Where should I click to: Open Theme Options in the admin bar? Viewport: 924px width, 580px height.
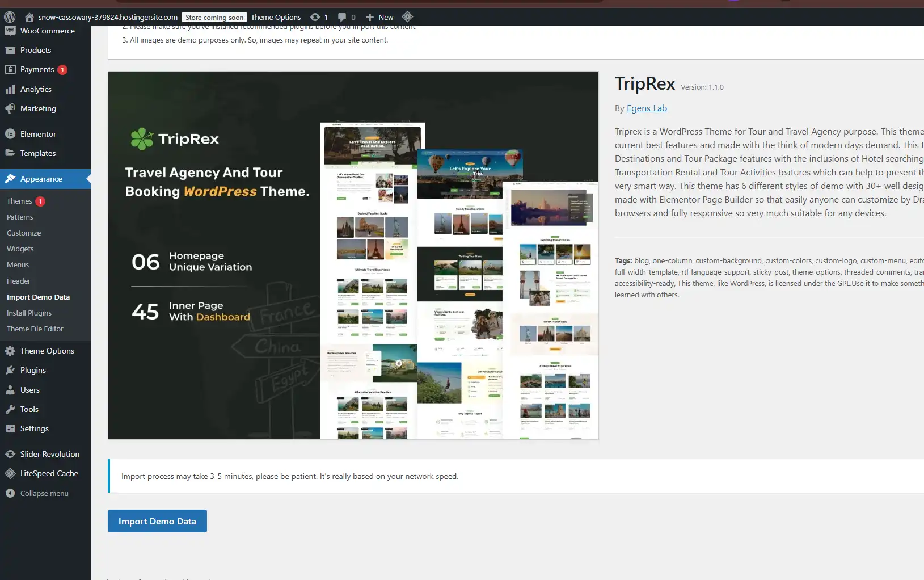coord(276,17)
